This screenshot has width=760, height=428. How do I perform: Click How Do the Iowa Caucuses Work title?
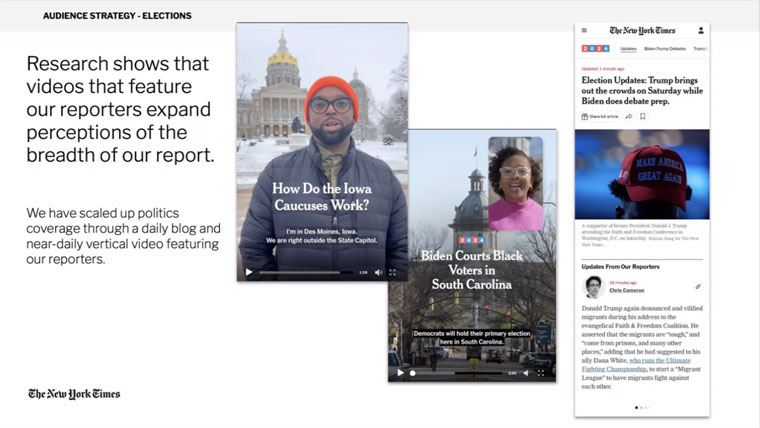click(322, 197)
